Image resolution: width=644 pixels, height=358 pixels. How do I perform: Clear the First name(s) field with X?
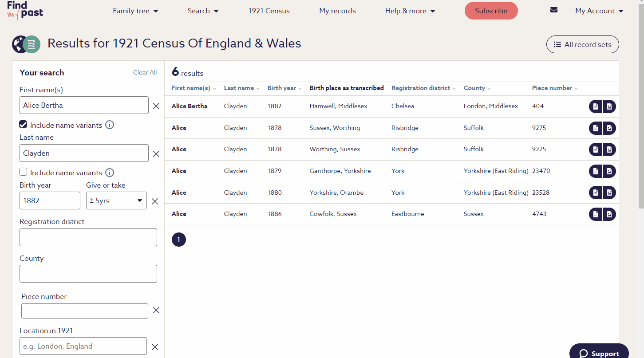coord(156,106)
